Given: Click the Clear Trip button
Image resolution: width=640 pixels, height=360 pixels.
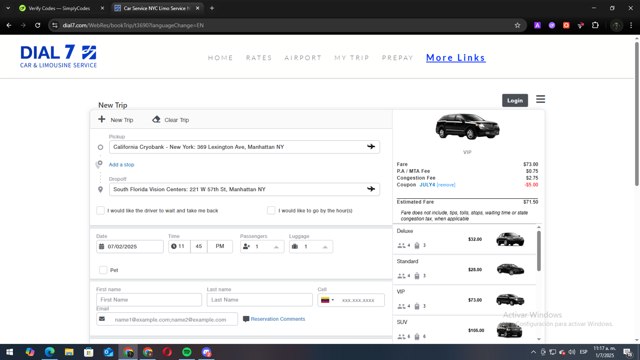Looking at the screenshot, I should click(171, 120).
